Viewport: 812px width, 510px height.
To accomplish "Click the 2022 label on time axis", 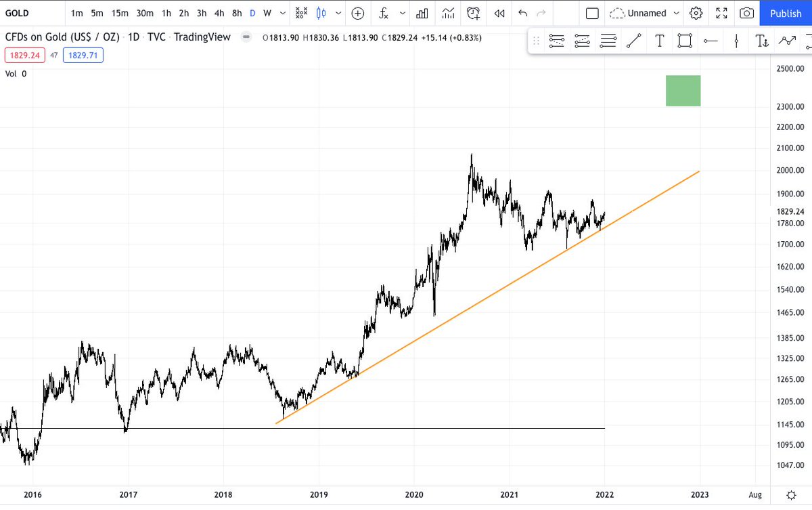I will 604,495.
